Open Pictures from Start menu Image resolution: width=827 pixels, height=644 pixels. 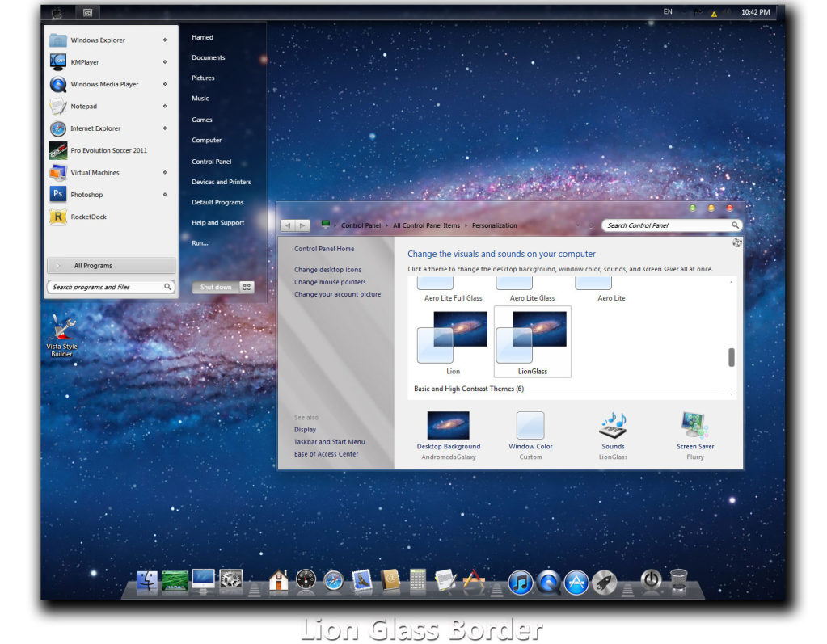click(x=203, y=78)
